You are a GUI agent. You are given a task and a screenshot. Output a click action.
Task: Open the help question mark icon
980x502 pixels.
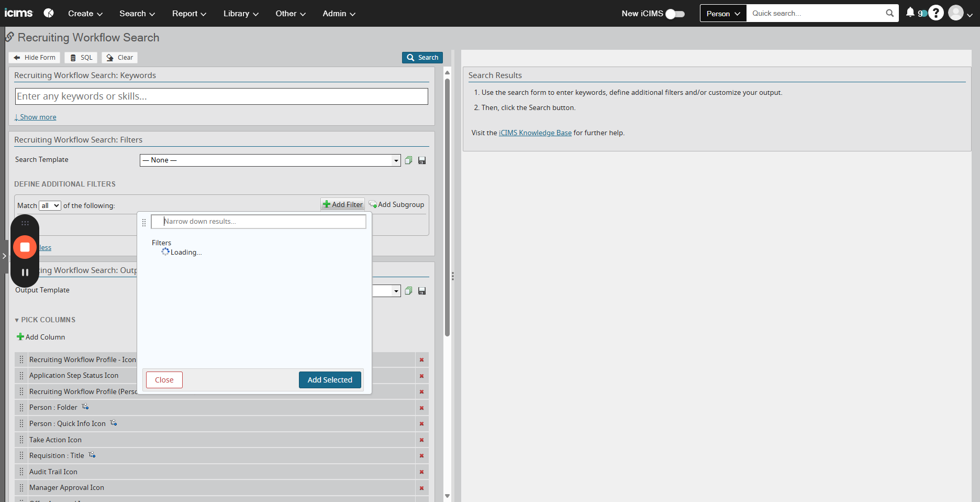[x=936, y=13]
